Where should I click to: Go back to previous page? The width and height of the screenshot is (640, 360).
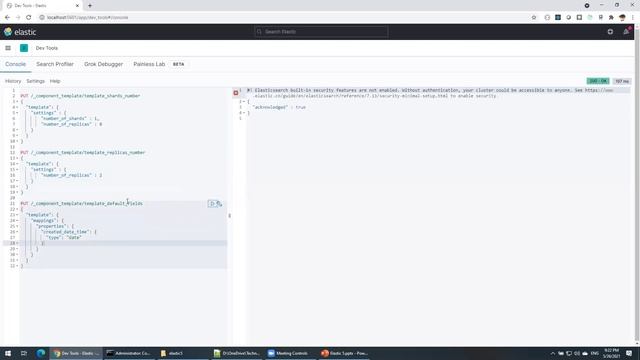7,18
